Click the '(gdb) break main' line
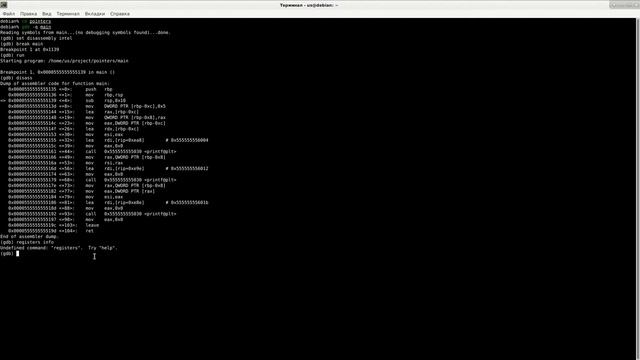 coord(22,44)
